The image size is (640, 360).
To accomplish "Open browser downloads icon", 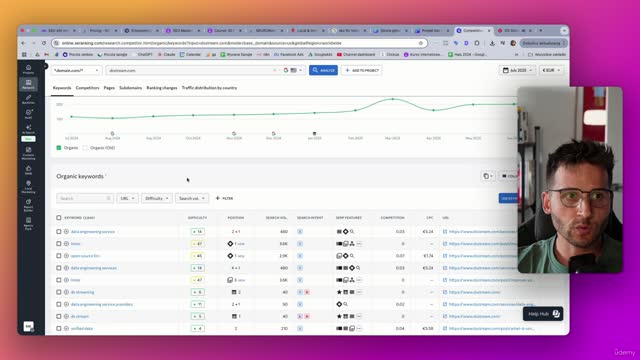I will click(492, 43).
